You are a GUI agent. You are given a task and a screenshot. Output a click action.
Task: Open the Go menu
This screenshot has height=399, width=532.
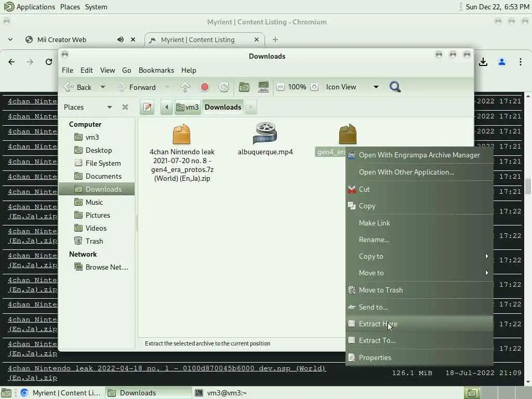click(x=127, y=70)
